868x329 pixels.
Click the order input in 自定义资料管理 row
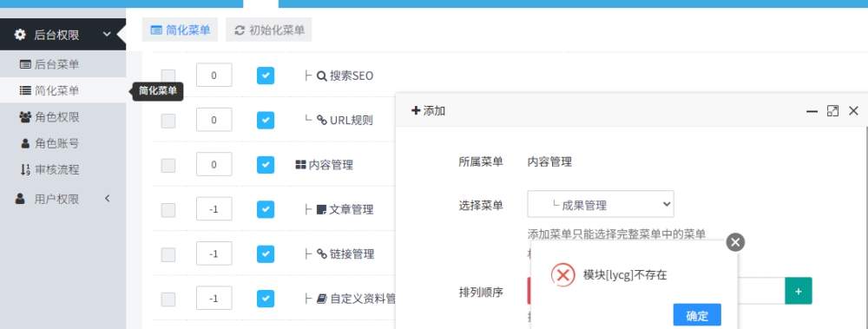point(214,299)
